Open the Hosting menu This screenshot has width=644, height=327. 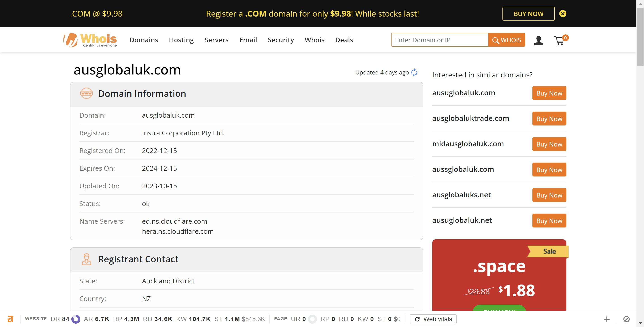(181, 40)
